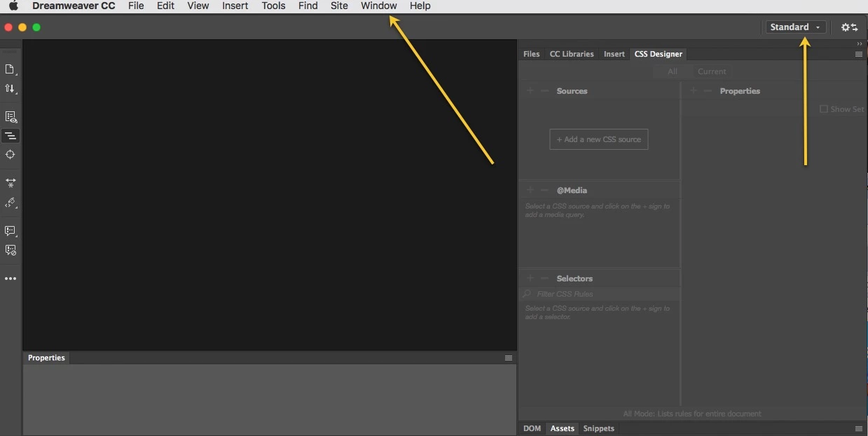Viewport: 868px width, 436px height.
Task: Open the Tools menu
Action: (273, 6)
